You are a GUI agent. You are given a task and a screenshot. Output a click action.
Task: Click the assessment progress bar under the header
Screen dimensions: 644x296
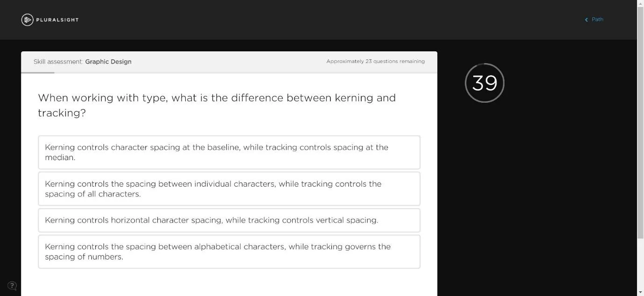[x=229, y=72]
